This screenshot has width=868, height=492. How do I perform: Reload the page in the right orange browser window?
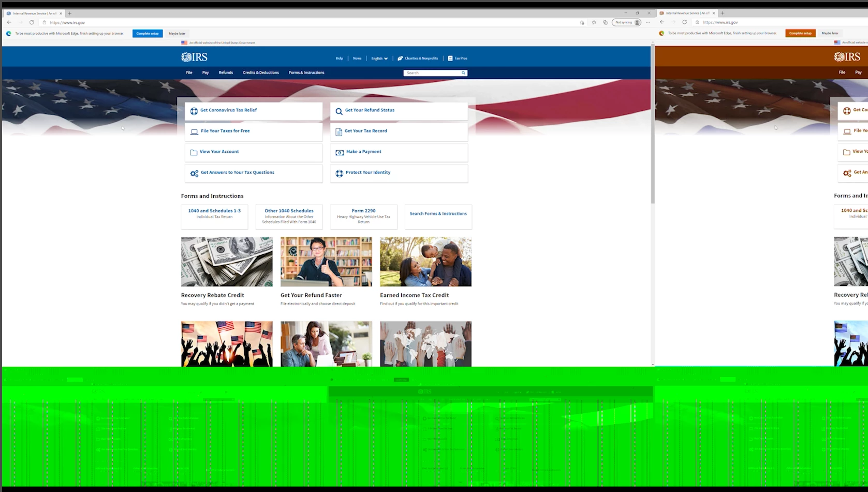pos(684,22)
